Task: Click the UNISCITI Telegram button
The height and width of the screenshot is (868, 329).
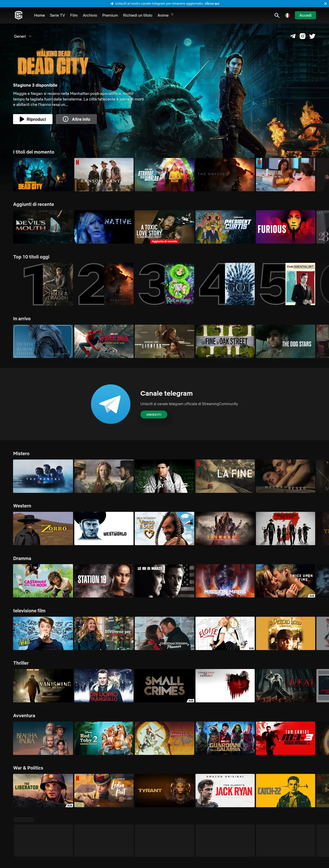Action: pos(153,414)
